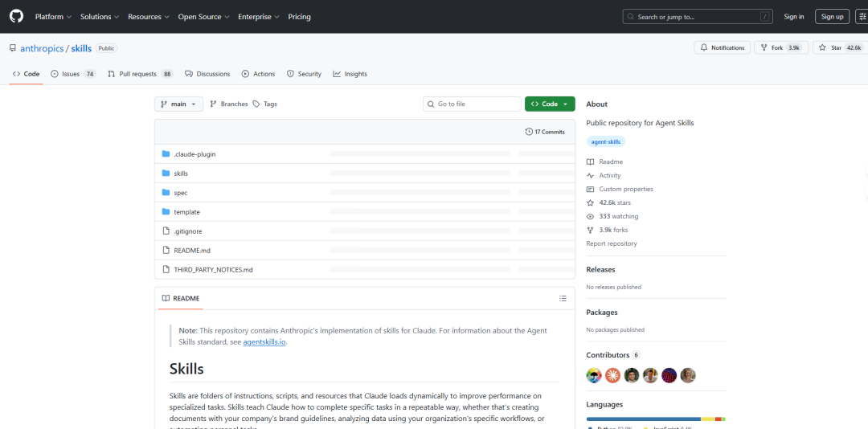The image size is (868, 429).
Task: Open the Readme link in About
Action: point(604,161)
